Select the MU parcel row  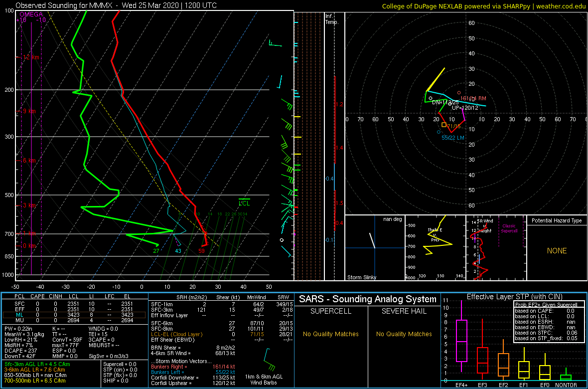(75, 320)
